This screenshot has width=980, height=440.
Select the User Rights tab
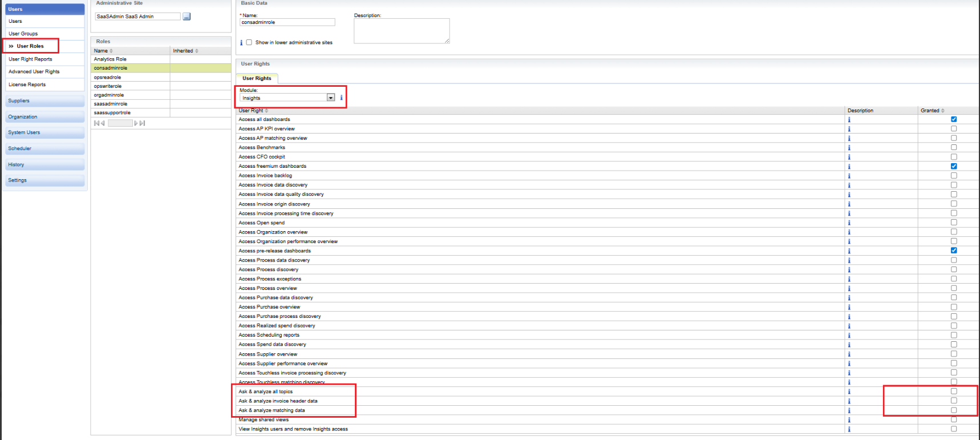[257, 78]
